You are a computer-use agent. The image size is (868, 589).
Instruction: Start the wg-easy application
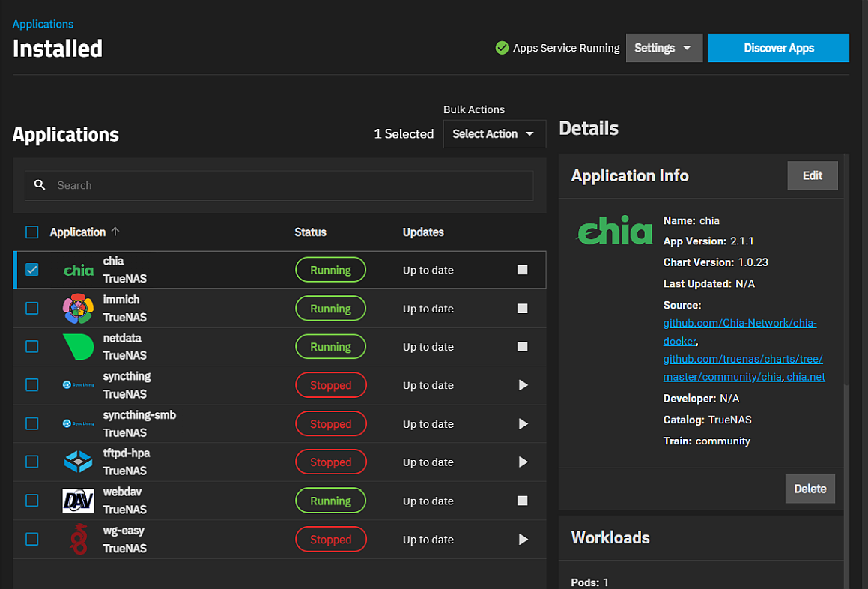click(523, 539)
